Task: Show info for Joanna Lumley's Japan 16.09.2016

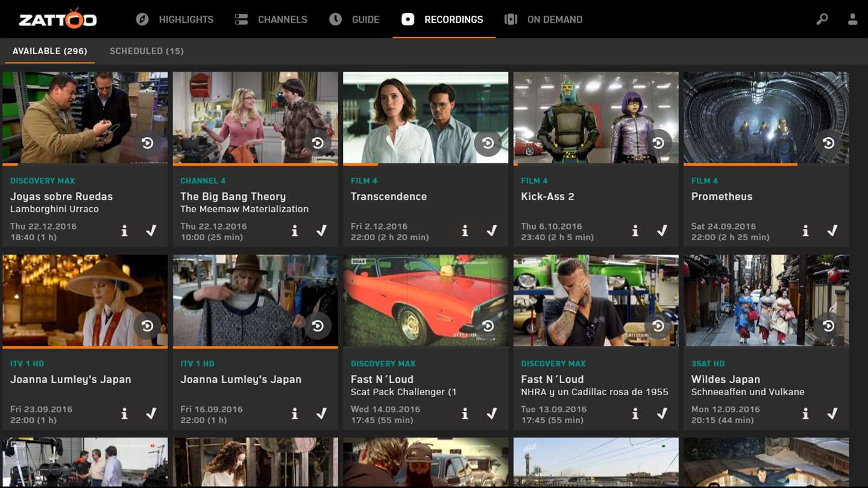Action: [295, 414]
